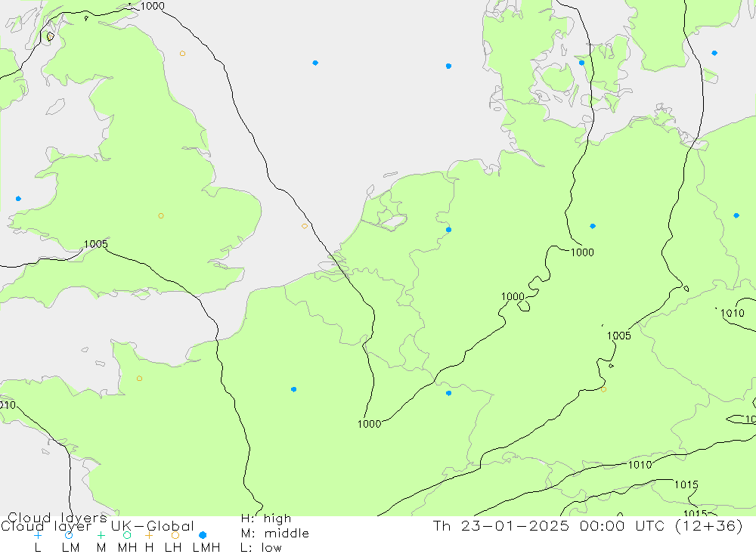Select blue LMH marker in northern central Germany
Image resolution: width=756 pixels, height=554 pixels.
point(593,226)
